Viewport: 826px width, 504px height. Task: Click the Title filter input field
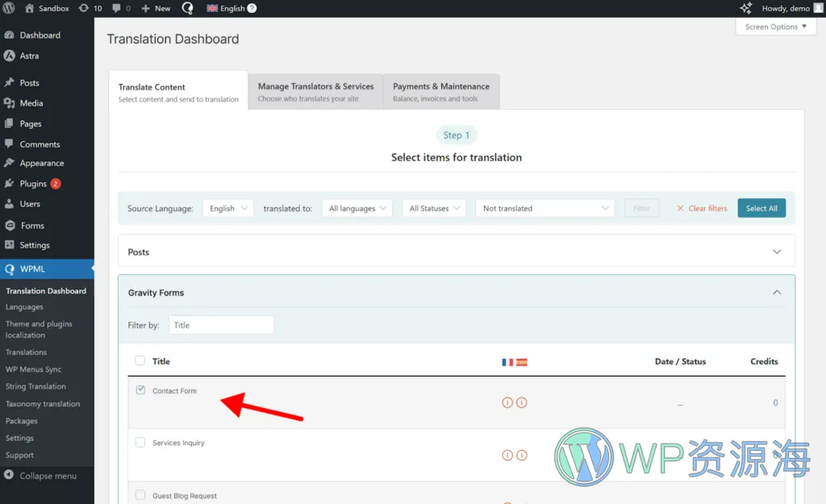click(x=221, y=326)
